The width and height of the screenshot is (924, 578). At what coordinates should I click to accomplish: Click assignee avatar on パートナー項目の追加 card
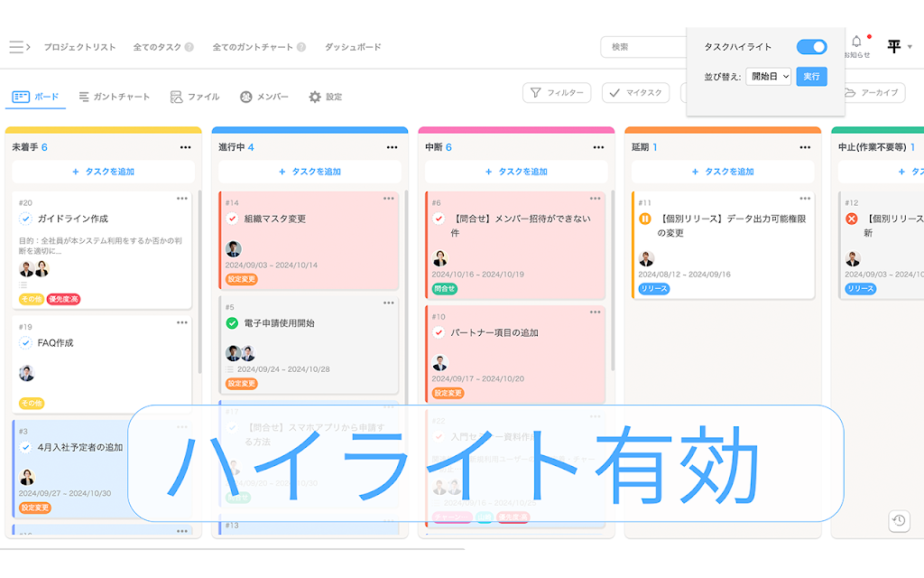440,363
